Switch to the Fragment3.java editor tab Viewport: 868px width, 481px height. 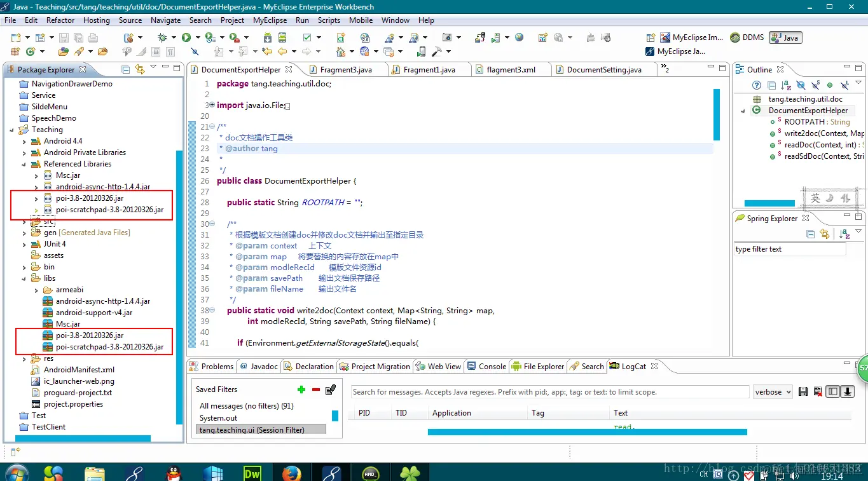pos(345,70)
